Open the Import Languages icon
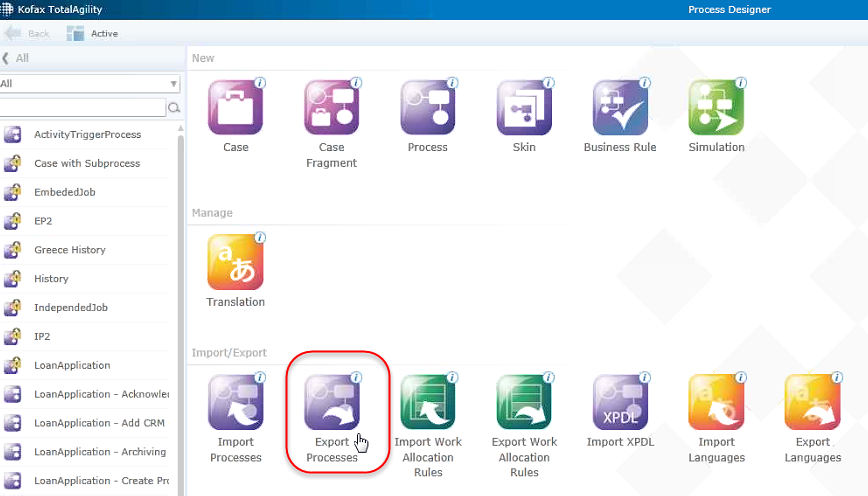Viewport: 868px width, 496px height. click(x=716, y=403)
